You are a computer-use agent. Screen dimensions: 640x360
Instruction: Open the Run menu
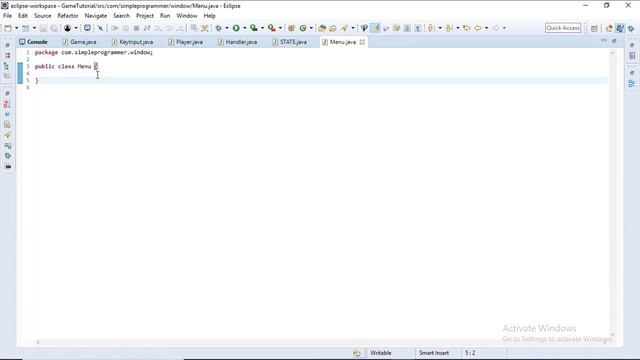click(x=165, y=16)
